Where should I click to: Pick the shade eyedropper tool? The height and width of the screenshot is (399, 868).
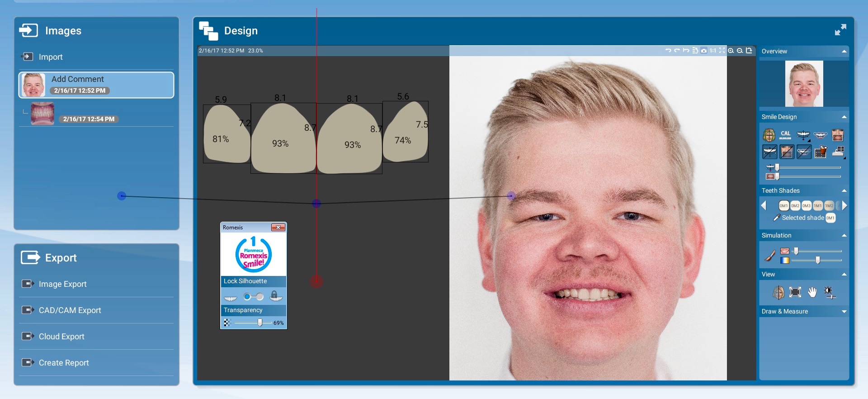(x=776, y=218)
